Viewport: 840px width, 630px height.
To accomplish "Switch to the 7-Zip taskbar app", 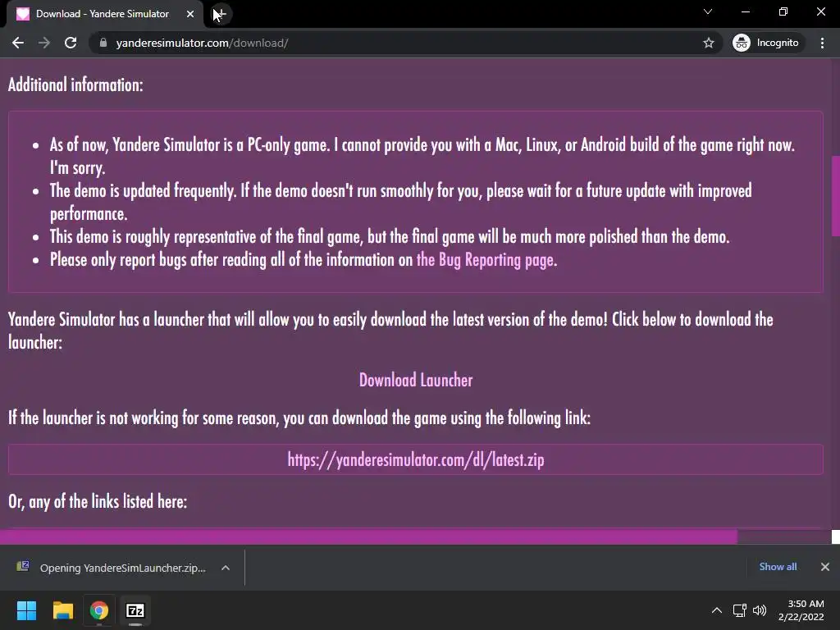I will coord(135,610).
